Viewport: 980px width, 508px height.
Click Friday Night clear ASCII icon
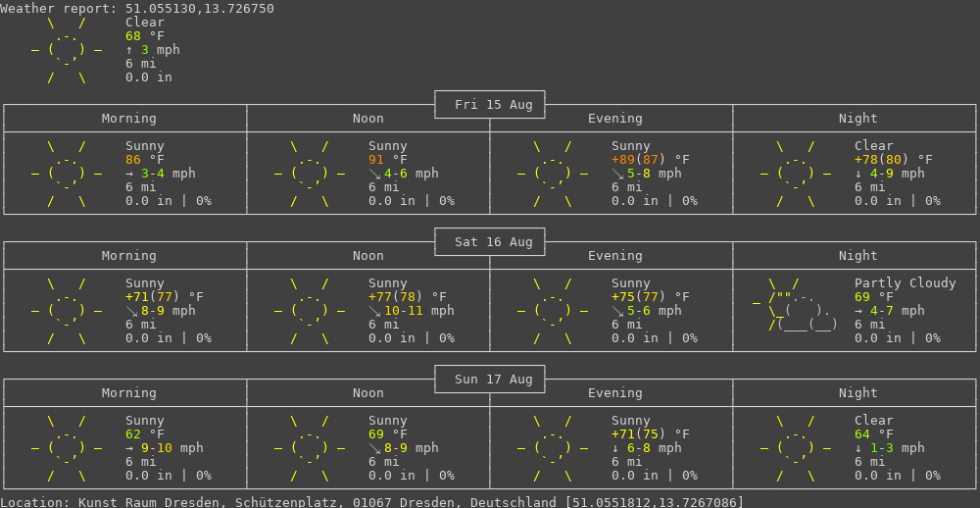pyautogui.click(x=796, y=174)
